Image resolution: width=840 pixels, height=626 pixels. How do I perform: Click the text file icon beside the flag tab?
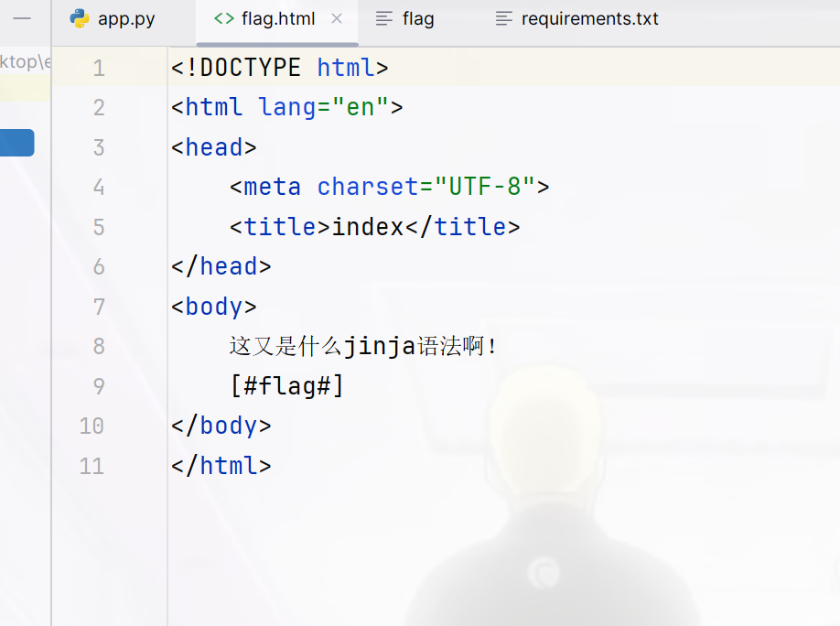tap(385, 19)
